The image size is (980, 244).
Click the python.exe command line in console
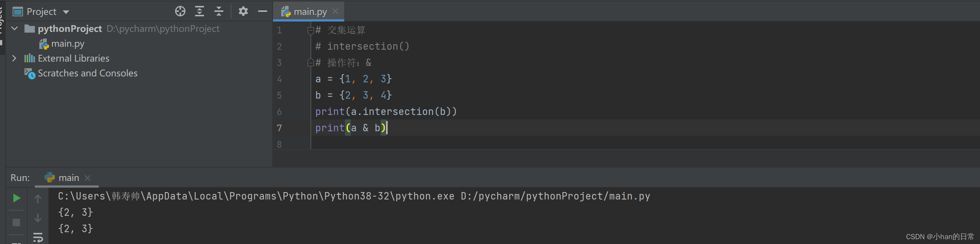(354, 196)
